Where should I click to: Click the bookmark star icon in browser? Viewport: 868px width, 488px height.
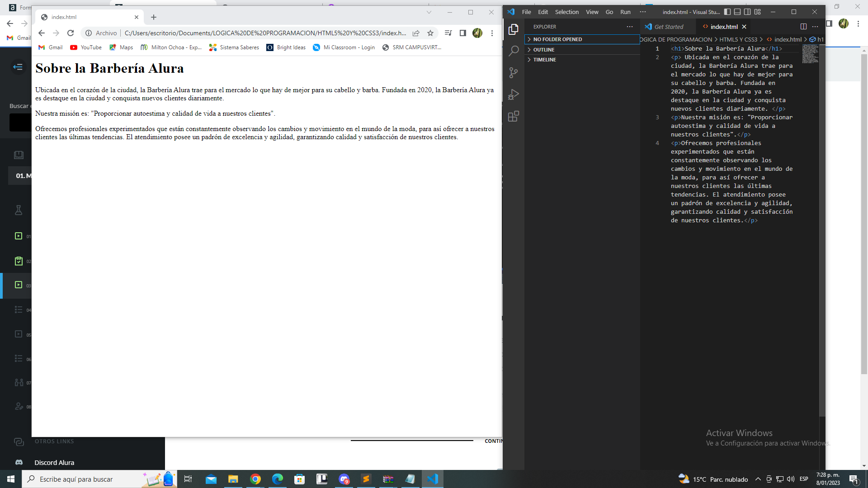[430, 33]
